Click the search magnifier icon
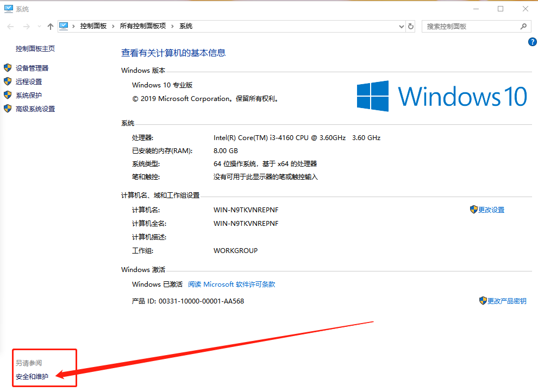The height and width of the screenshot is (392, 538). coord(523,27)
